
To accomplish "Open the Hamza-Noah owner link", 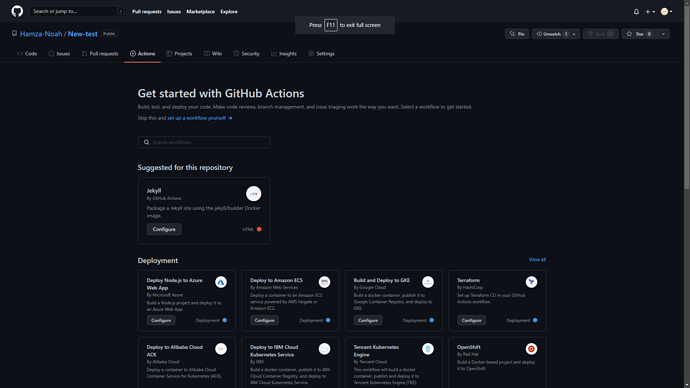I will coord(41,34).
